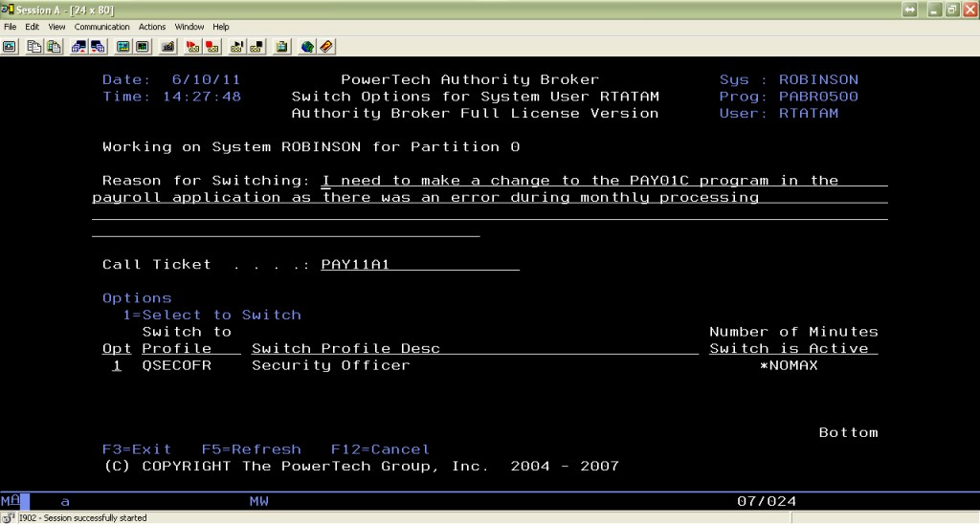Click the empty third reason input line
Viewport: 980px width, 524px height.
coord(490,214)
